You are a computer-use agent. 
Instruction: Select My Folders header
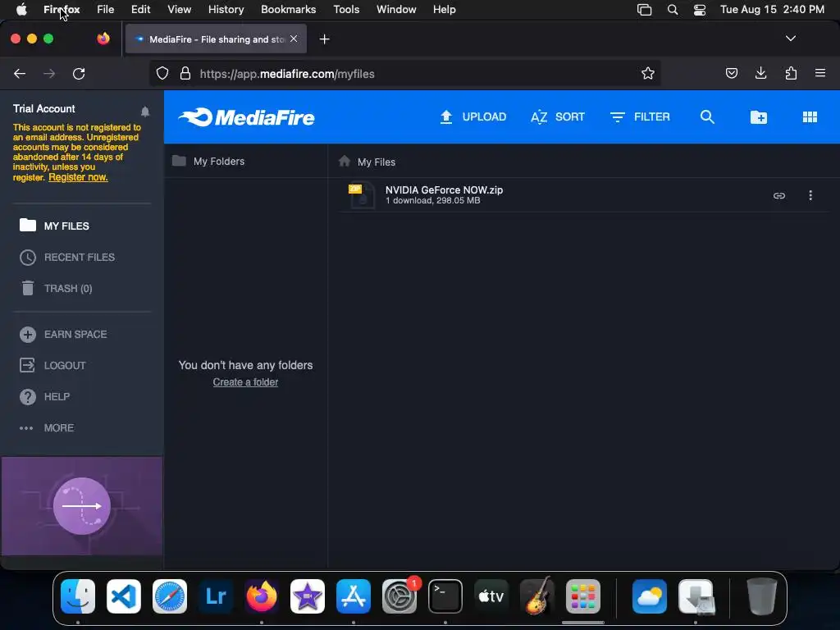pos(208,161)
